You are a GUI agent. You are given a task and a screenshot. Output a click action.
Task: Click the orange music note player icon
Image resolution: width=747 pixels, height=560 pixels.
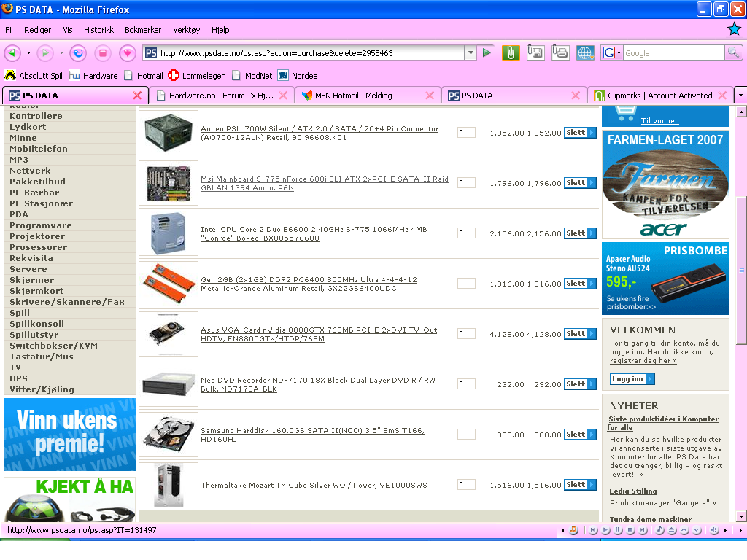[573, 530]
